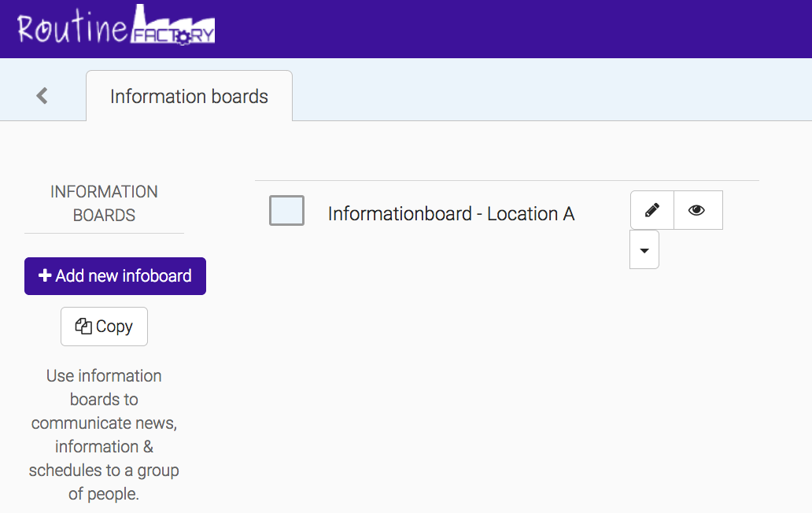Add a new infoboard
The width and height of the screenshot is (812, 513).
pyautogui.click(x=115, y=276)
